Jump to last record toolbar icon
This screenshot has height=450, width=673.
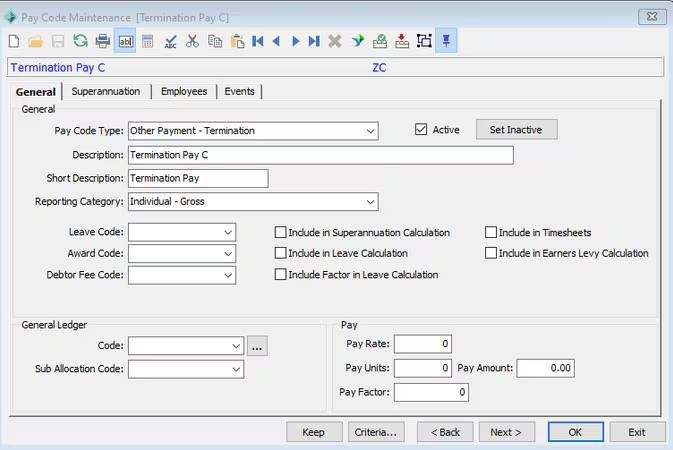coord(314,41)
